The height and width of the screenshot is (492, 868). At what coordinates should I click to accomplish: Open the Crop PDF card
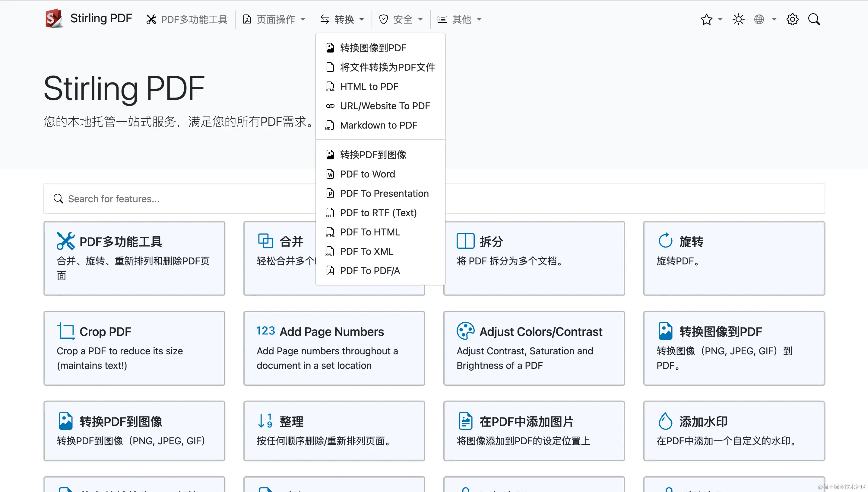pos(134,348)
